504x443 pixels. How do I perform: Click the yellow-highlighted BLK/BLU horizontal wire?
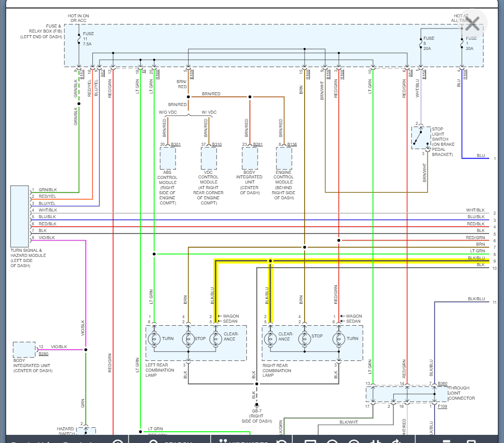pos(357,261)
